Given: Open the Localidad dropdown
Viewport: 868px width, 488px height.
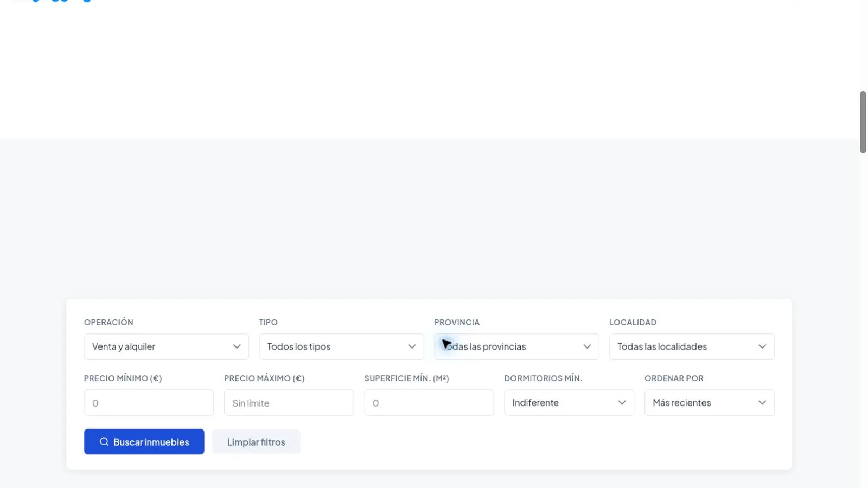Looking at the screenshot, I should point(692,346).
